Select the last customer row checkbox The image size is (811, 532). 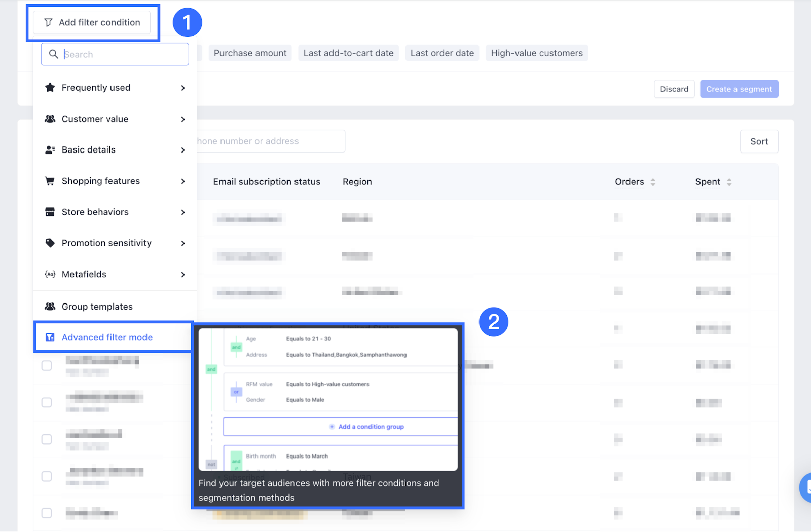47,513
